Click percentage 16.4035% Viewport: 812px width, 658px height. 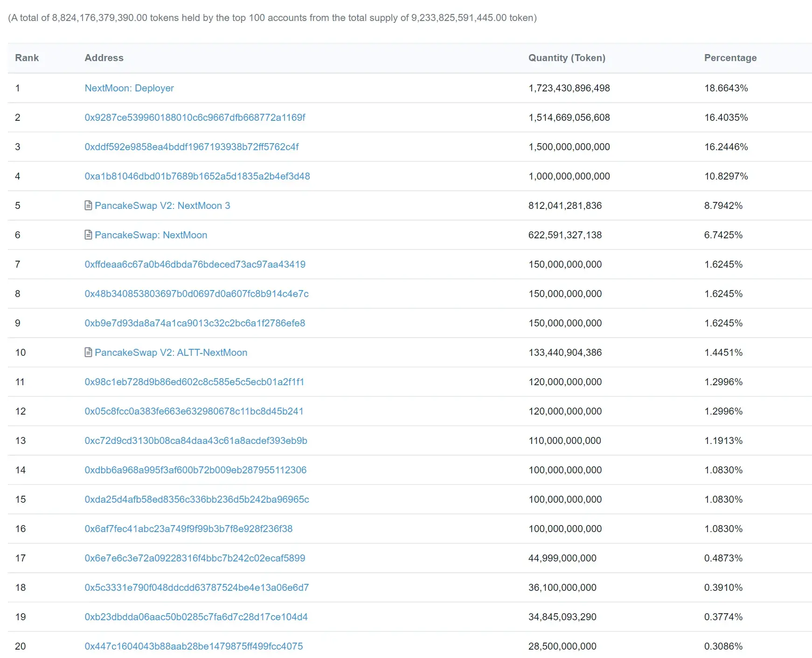[x=726, y=118]
